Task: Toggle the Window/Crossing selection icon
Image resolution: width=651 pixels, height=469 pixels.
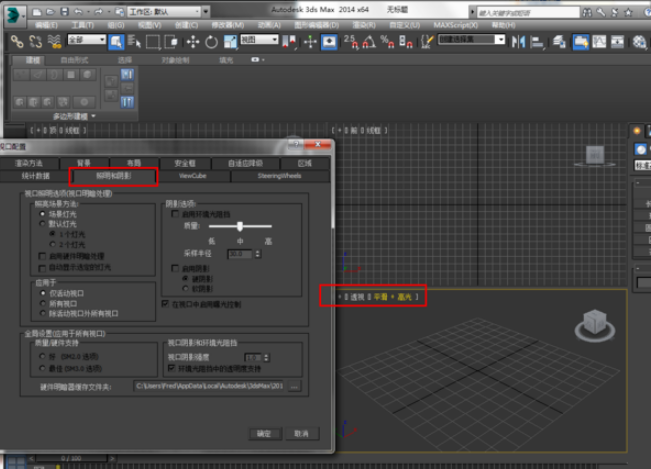Action: click(x=171, y=42)
